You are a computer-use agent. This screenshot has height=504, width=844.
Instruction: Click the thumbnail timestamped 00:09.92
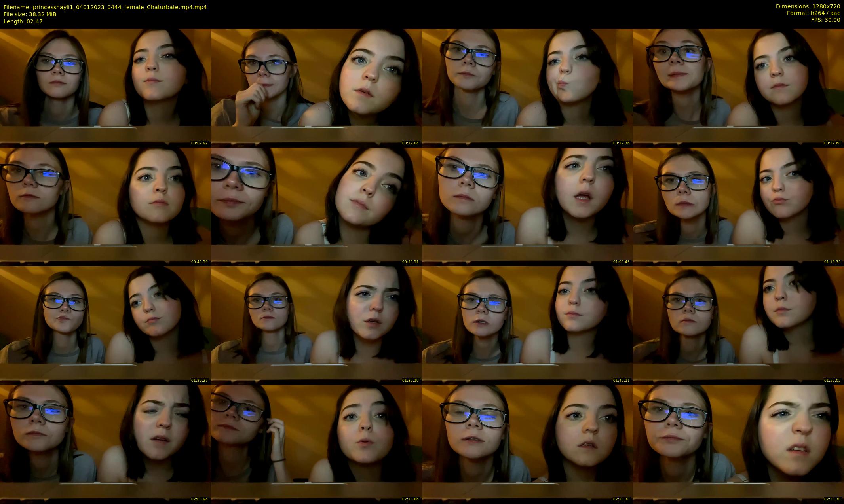tap(105, 87)
